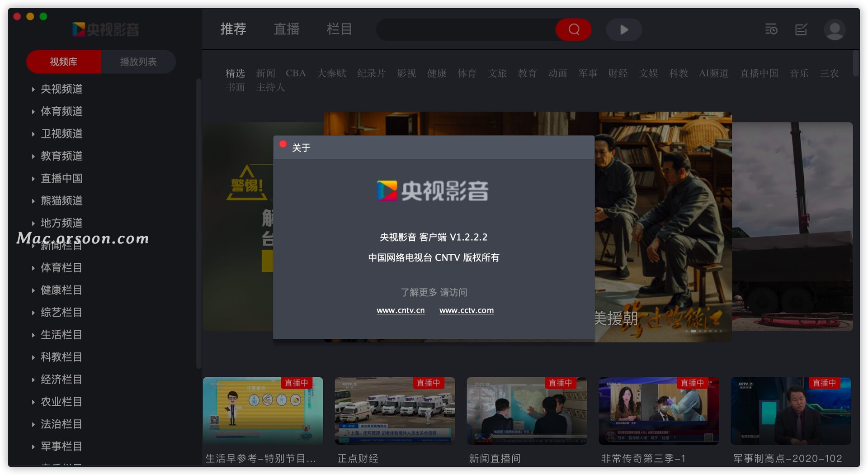Select 法治栏目 in the sidebar

[x=61, y=424]
